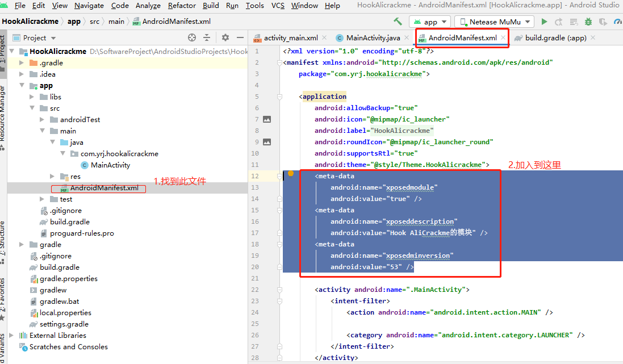Close the activity_main.xml tab
The height and width of the screenshot is (364, 623).
tap(325, 37)
